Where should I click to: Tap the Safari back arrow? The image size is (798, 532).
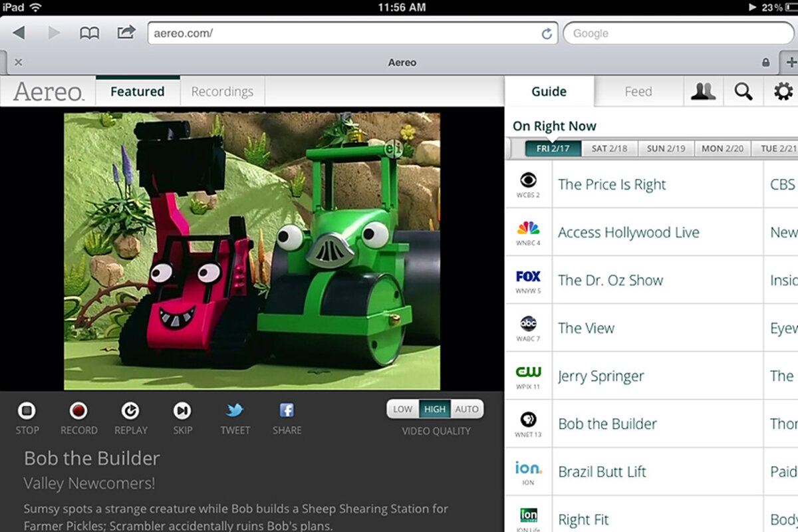19,33
